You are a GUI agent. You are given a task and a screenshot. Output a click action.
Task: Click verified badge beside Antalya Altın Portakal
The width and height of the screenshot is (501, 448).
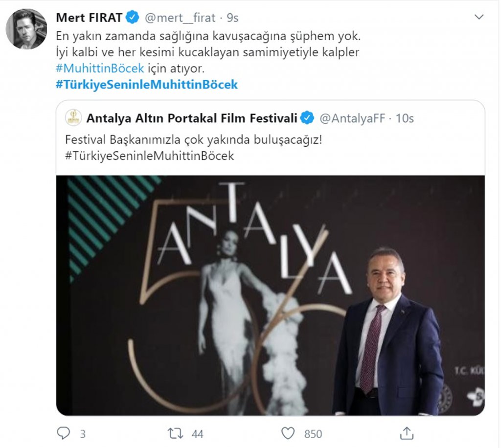(x=307, y=118)
